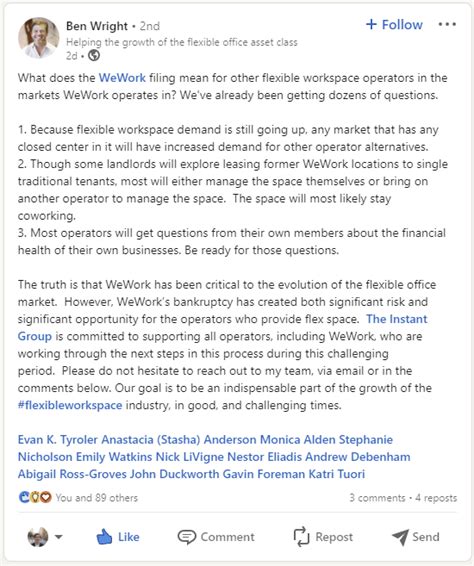Click Ben Wright's profile photo
This screenshot has height=566, width=474.
click(39, 38)
